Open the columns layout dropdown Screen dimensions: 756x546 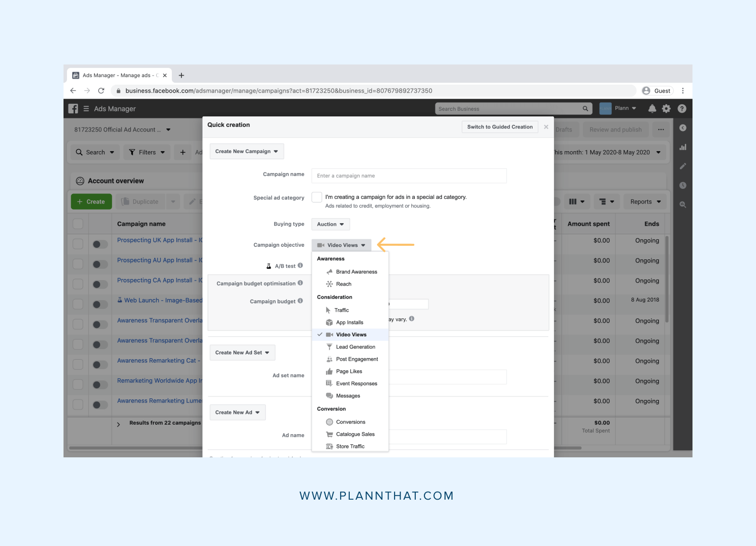point(577,201)
